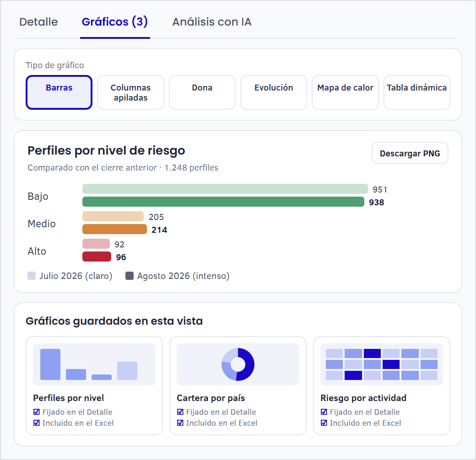Open the Análisis con IA tab
Screen dimensions: 476x460
point(212,22)
